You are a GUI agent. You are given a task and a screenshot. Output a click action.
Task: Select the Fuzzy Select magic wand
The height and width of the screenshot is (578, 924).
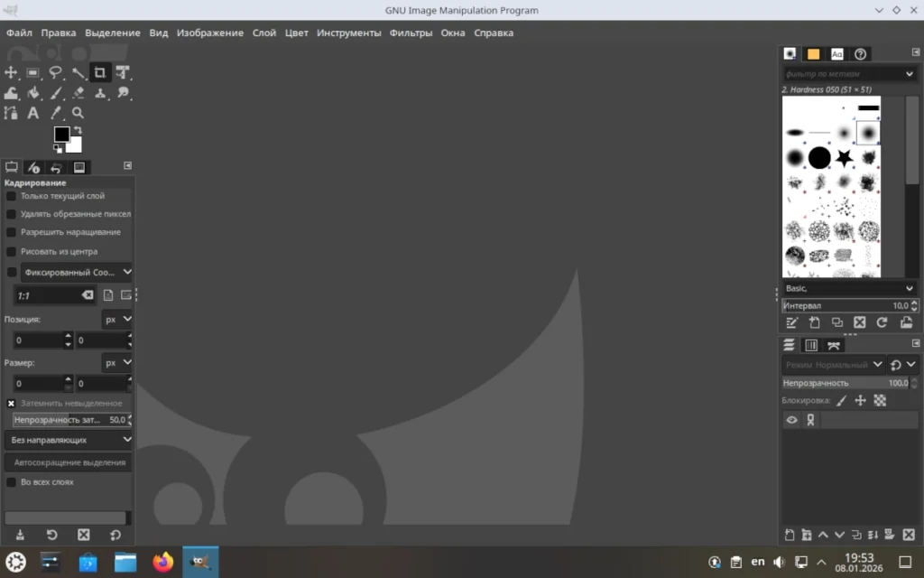point(78,72)
